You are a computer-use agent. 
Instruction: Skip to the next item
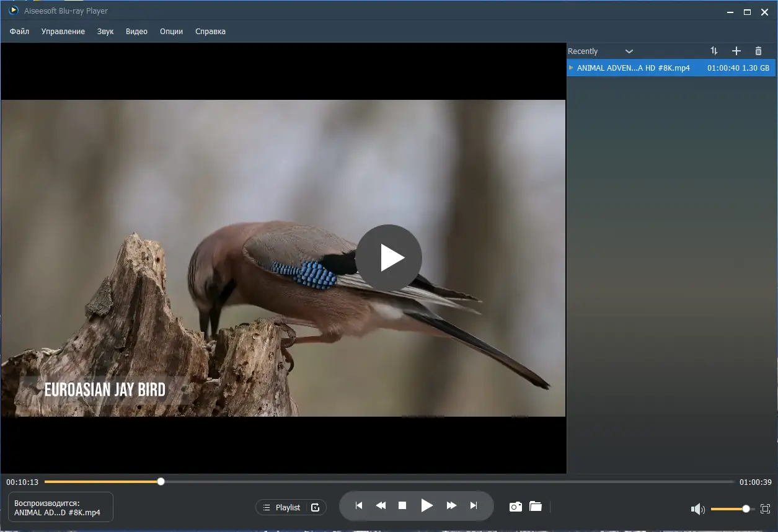pos(474,506)
